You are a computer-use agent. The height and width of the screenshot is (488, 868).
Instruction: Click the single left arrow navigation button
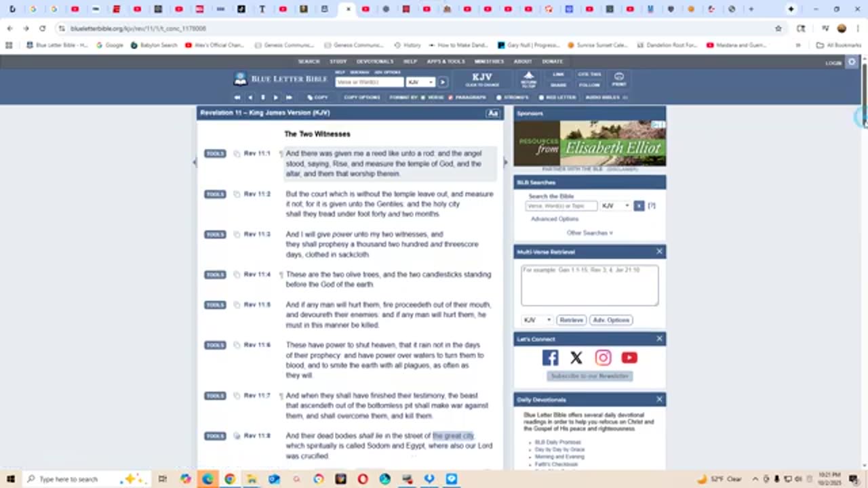tap(250, 98)
